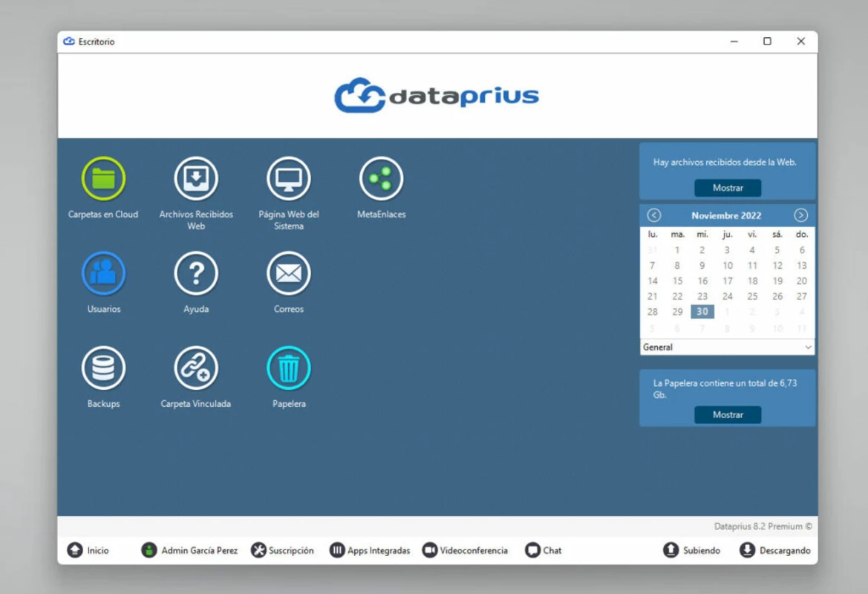Show the Descargando downloads list

point(775,550)
